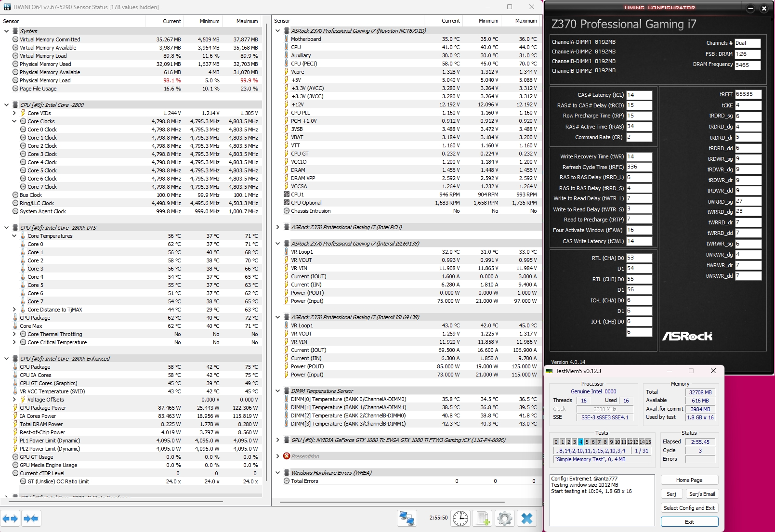
Task: Click the fan icon beside CPU Optional
Action: coord(287,203)
